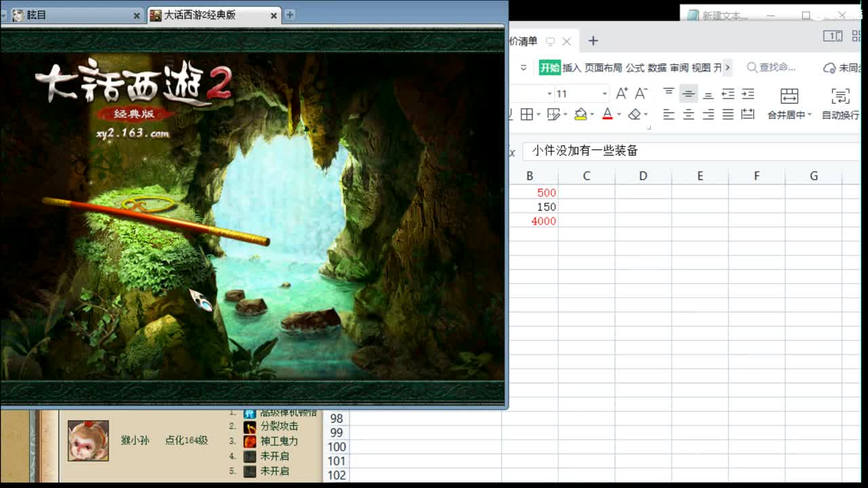
Task: Align cell text to the left
Action: 669,115
